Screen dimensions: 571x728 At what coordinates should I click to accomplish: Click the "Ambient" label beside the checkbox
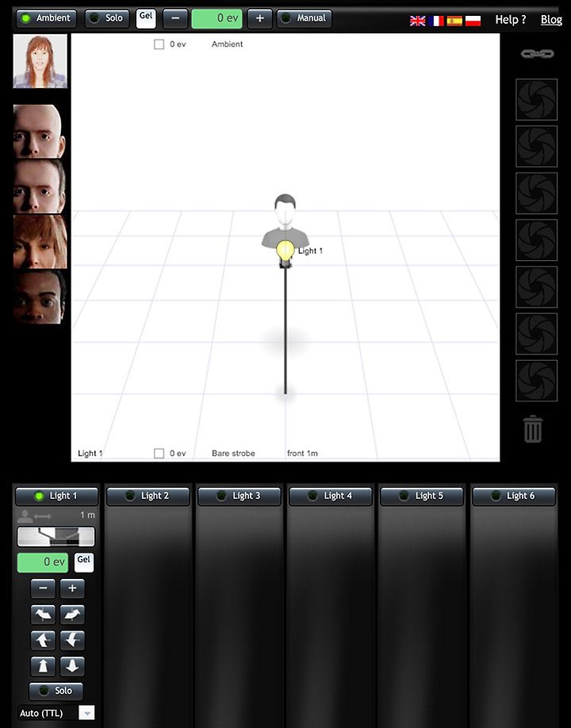(x=227, y=44)
